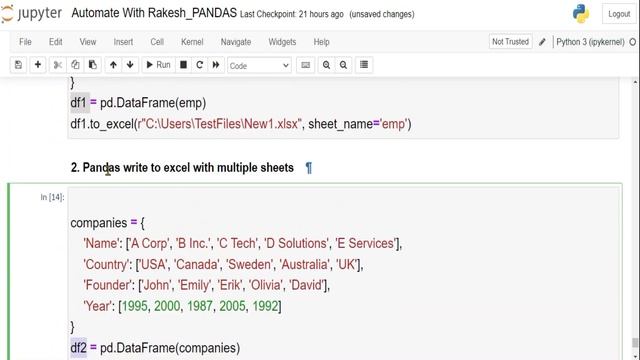
Task: Click the Logout button
Action: 619,14
